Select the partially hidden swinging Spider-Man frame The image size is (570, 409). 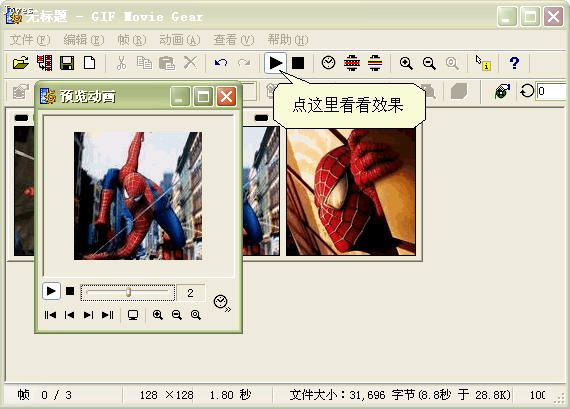tap(261, 191)
